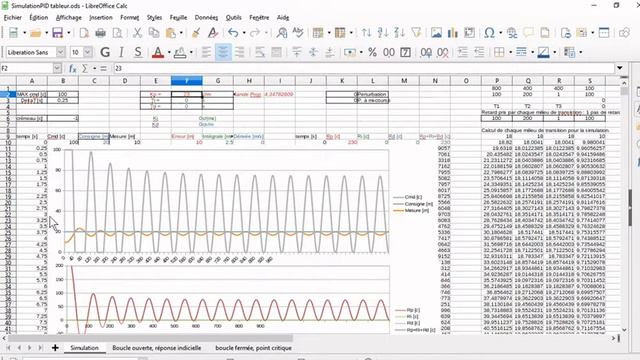Activate Clone Formatting paintbrush
This screenshot has height=360, width=640.
196,33
